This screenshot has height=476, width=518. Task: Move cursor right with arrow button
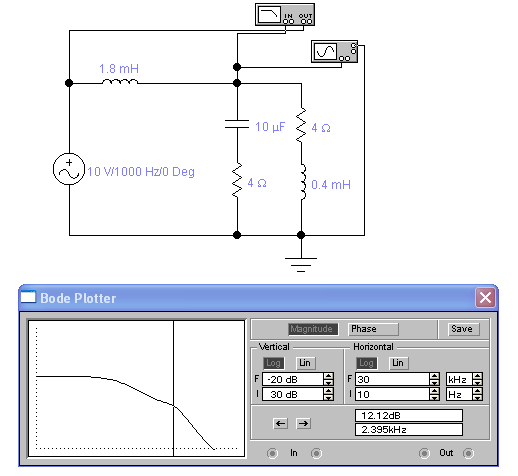pyautogui.click(x=303, y=424)
